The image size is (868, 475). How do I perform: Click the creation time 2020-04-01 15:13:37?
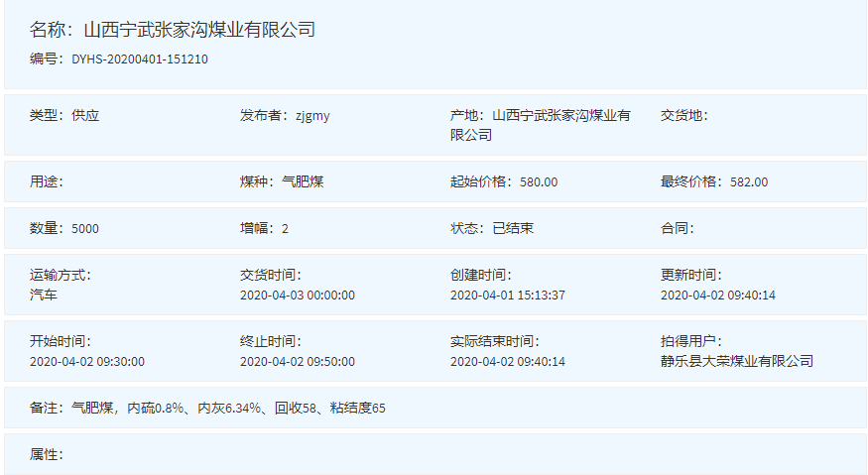click(x=508, y=295)
